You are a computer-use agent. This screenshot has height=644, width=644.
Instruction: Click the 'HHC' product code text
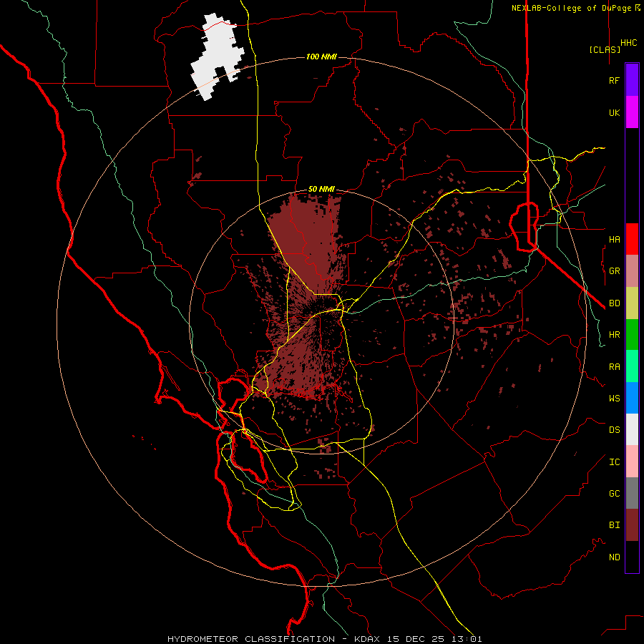(x=628, y=43)
